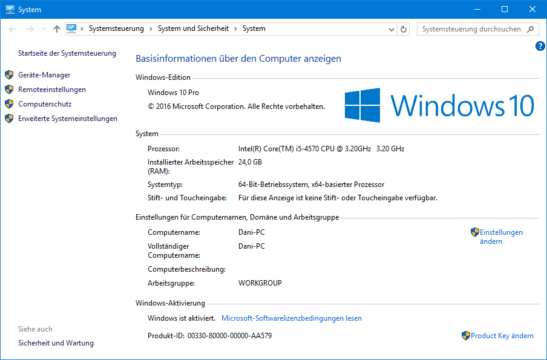The height and width of the screenshot is (360, 547).
Task: Click the Windows 10 logo
Action: (439, 105)
